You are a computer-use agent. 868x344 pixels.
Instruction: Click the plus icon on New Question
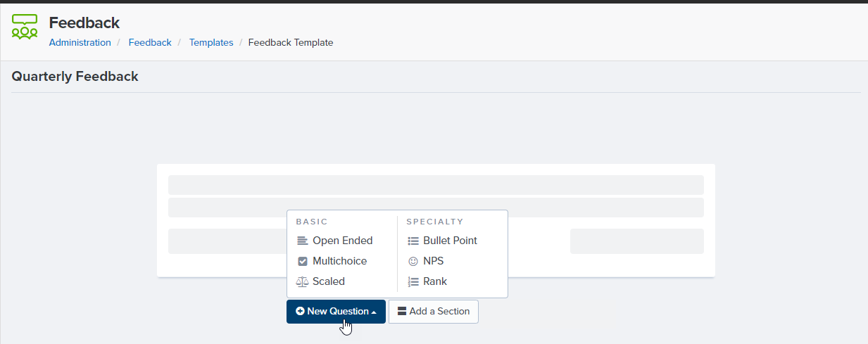[300, 311]
